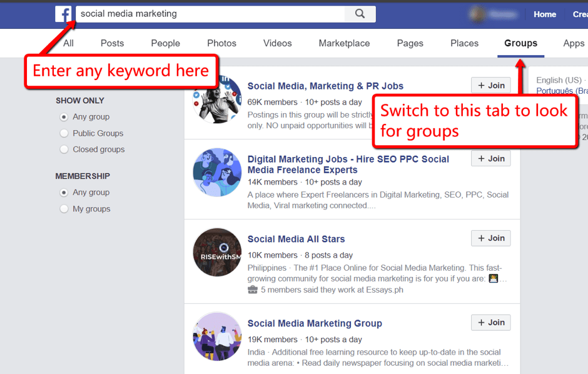Open Digital Marketing Jobs group thumbnail

point(217,173)
